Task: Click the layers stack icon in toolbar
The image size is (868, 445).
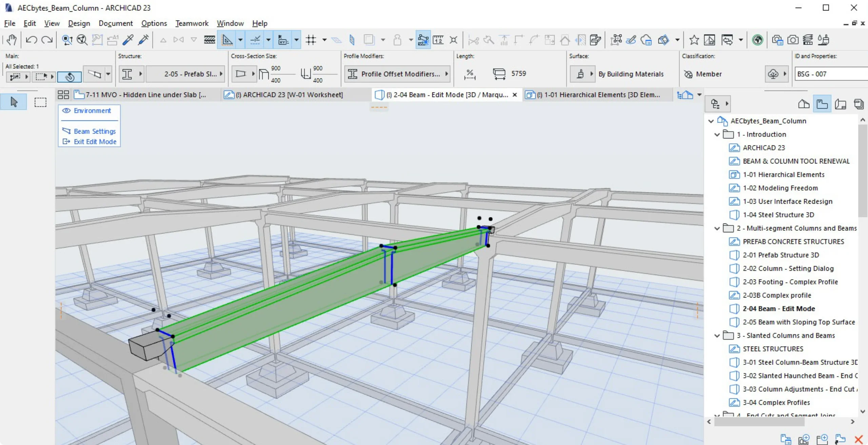Action: pos(808,40)
